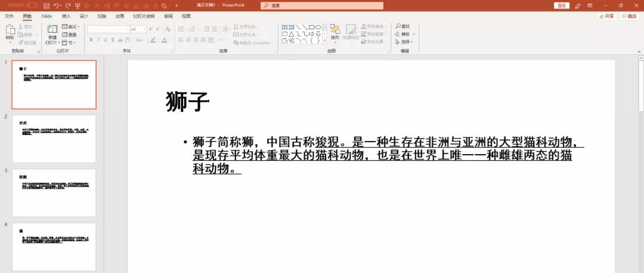Open the Font dialog launcher
Screen dimensions: 644x273
[172, 51]
